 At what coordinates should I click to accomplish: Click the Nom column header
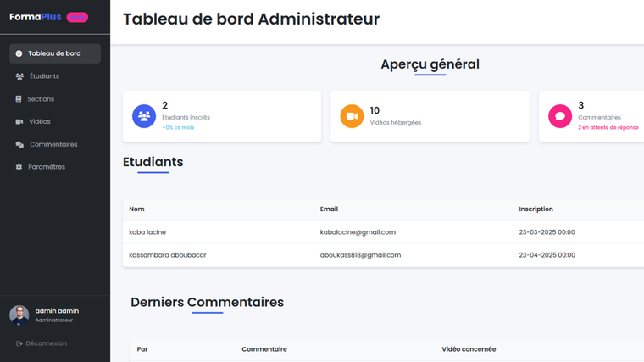(136, 209)
